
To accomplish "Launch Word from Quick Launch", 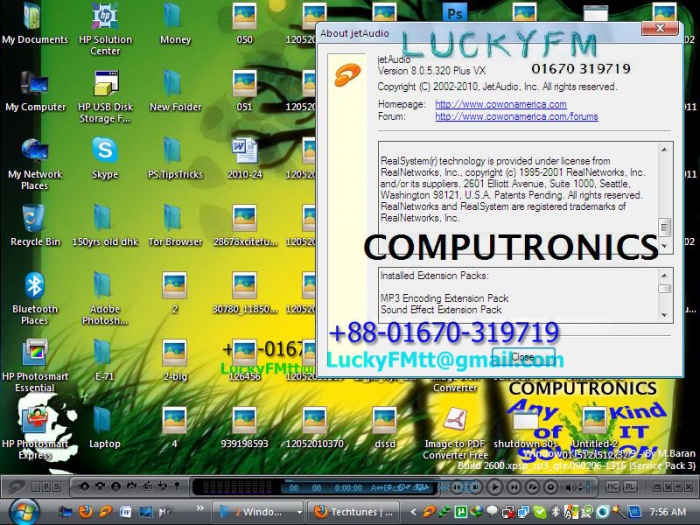I will [125, 512].
